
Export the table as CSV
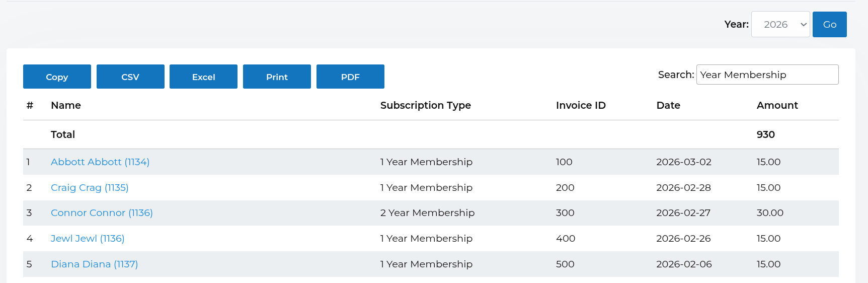point(130,77)
